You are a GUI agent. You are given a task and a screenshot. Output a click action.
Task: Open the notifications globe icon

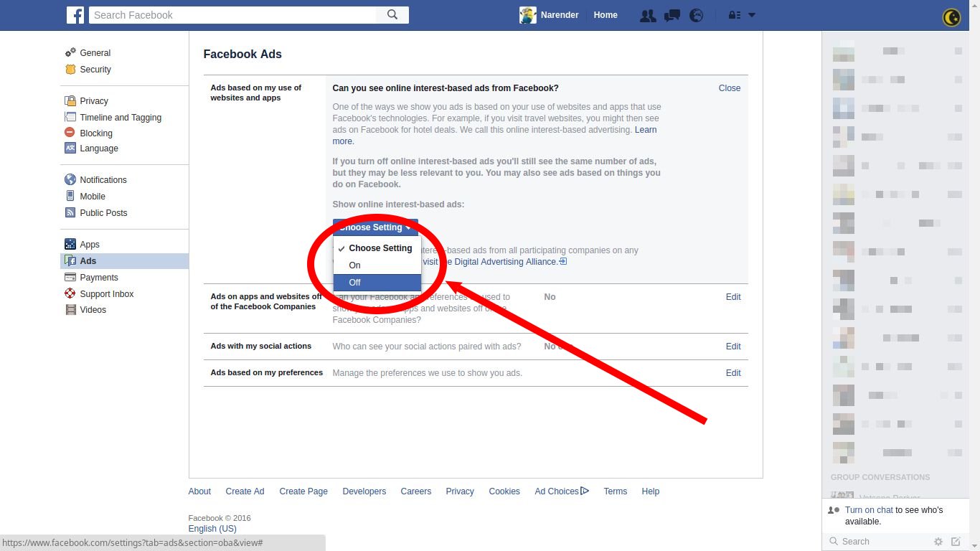click(x=696, y=15)
